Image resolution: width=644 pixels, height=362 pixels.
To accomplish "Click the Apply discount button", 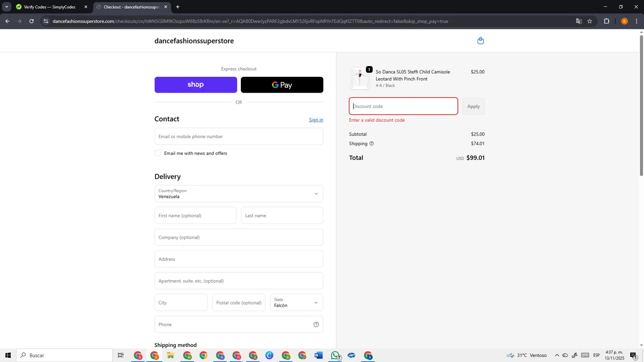I will (x=474, y=106).
